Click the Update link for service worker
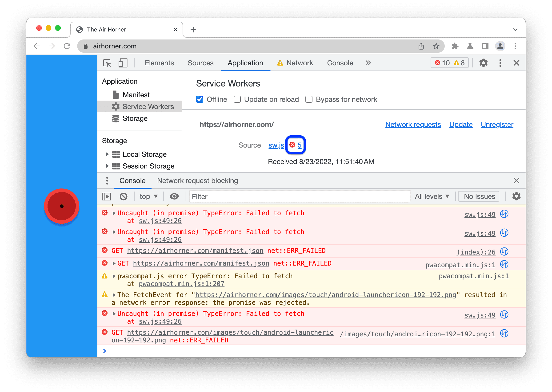The image size is (552, 392). [x=461, y=125]
